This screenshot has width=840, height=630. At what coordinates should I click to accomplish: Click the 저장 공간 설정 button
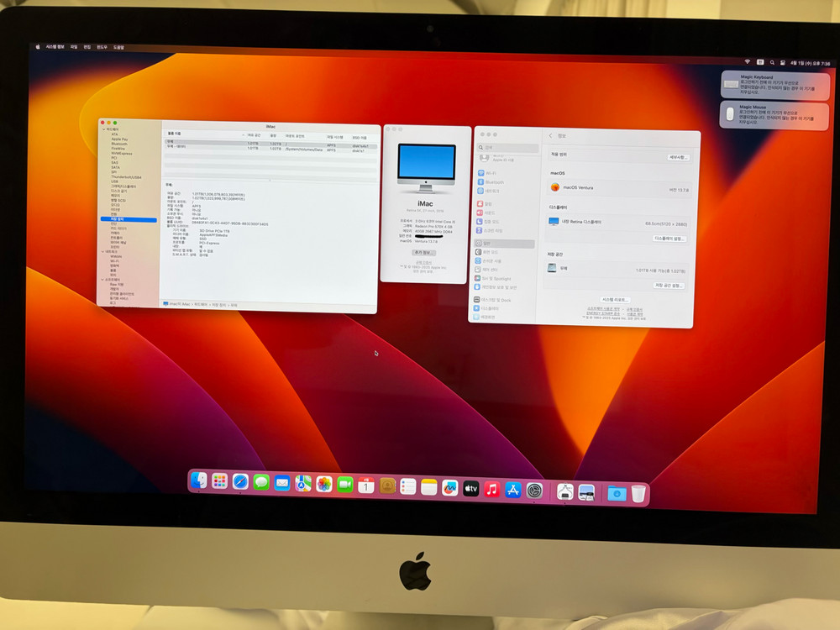[669, 286]
